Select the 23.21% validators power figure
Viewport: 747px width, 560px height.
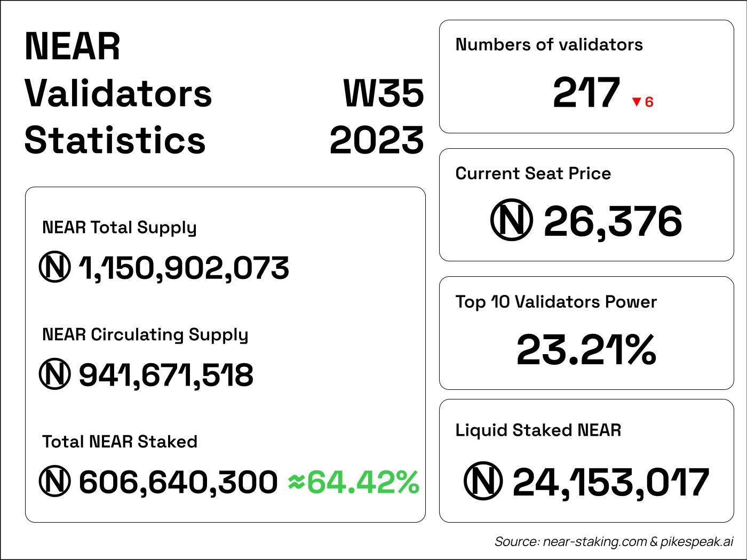pos(586,350)
